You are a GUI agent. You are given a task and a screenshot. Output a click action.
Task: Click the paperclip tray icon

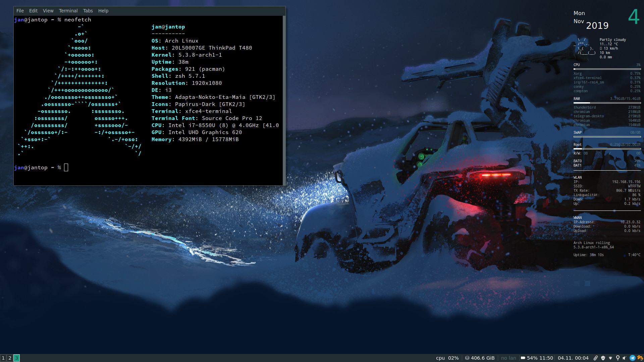596,358
